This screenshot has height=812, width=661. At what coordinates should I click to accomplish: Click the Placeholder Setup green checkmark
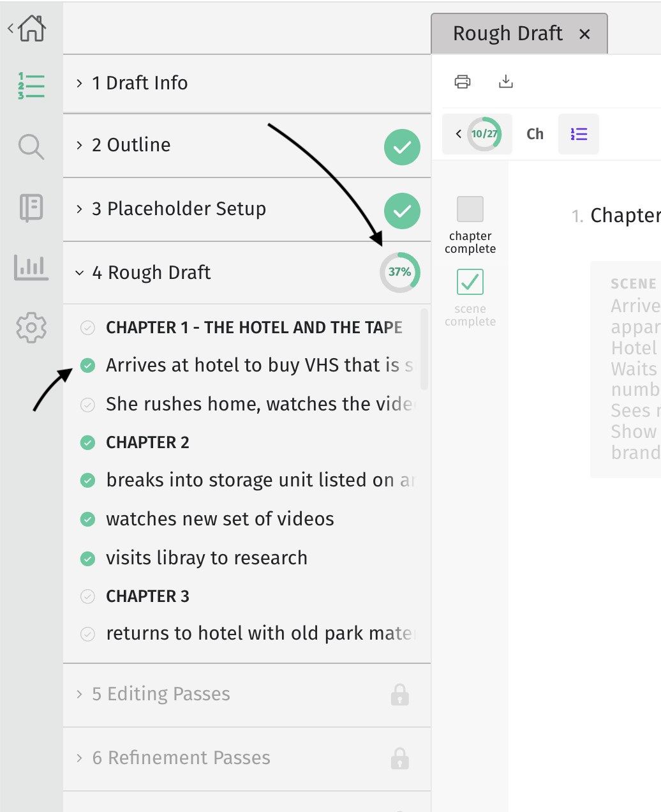[402, 211]
